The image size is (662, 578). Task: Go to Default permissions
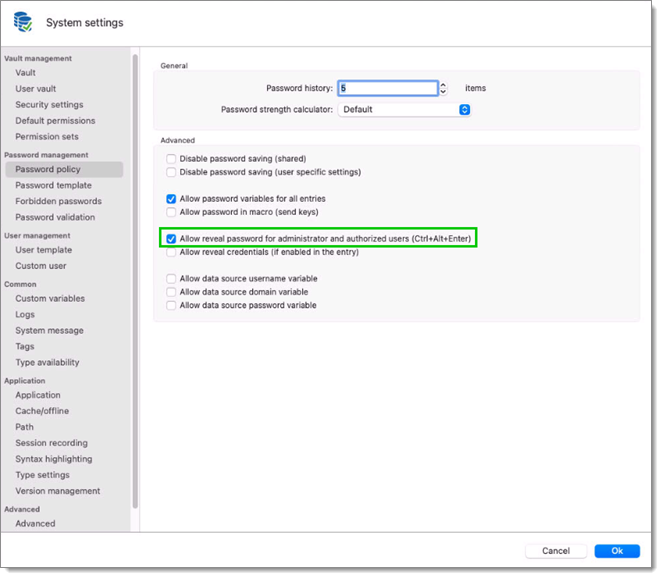click(x=55, y=121)
